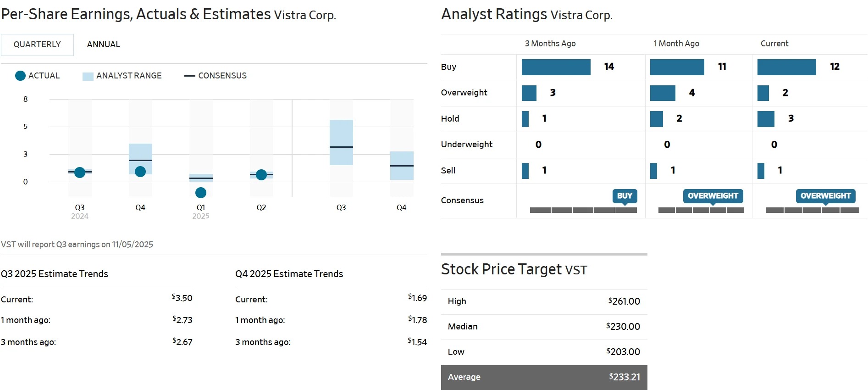Select the Q1 2025 actual earnings dot

[x=201, y=193]
